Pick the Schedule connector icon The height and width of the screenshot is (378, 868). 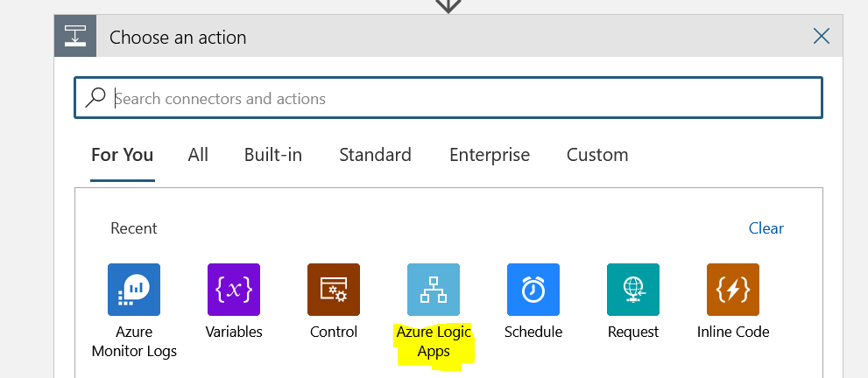click(533, 290)
